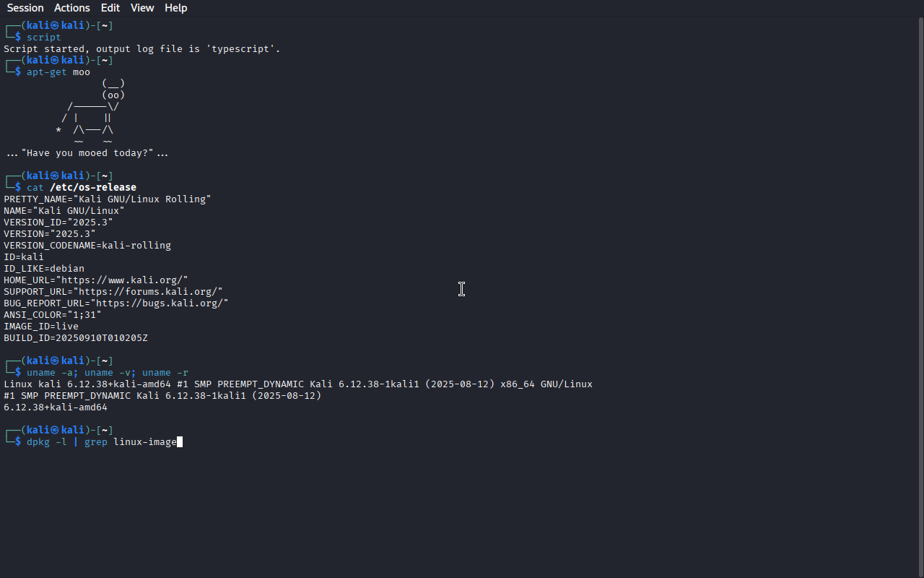Click the vertical scrollbar track of the terminal
This screenshot has height=578, width=924.
pyautogui.click(x=920, y=296)
